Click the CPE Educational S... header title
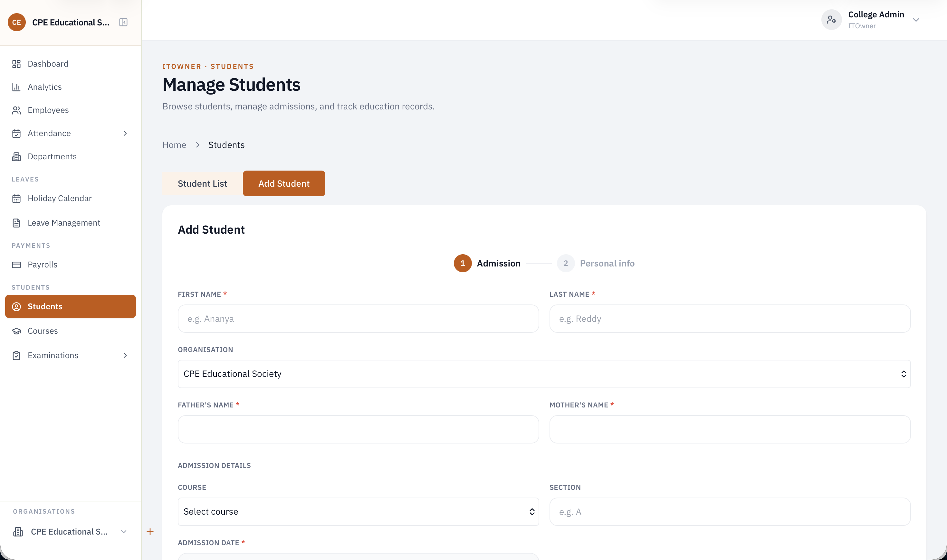This screenshot has height=560, width=947. click(x=71, y=22)
